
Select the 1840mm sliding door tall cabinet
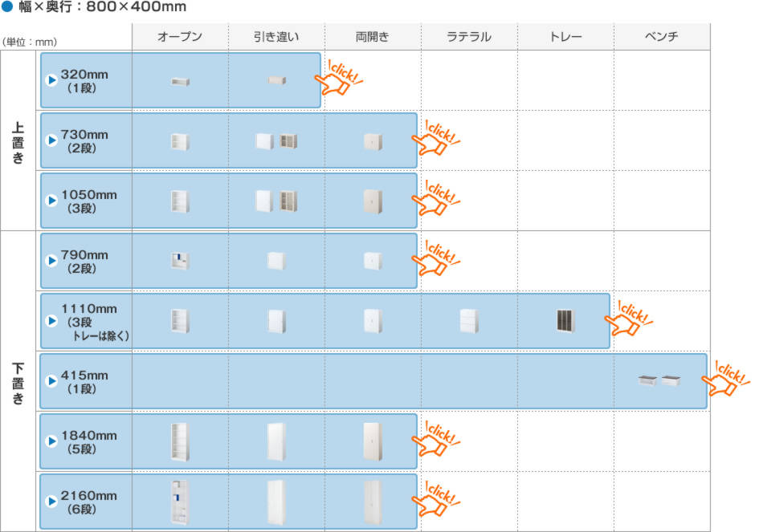tap(277, 441)
